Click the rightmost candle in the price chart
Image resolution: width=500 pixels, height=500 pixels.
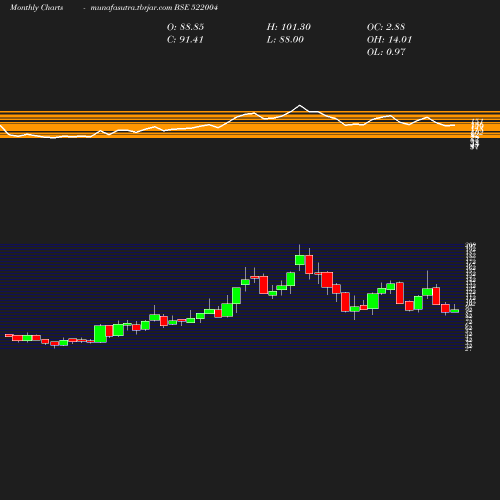click(455, 311)
